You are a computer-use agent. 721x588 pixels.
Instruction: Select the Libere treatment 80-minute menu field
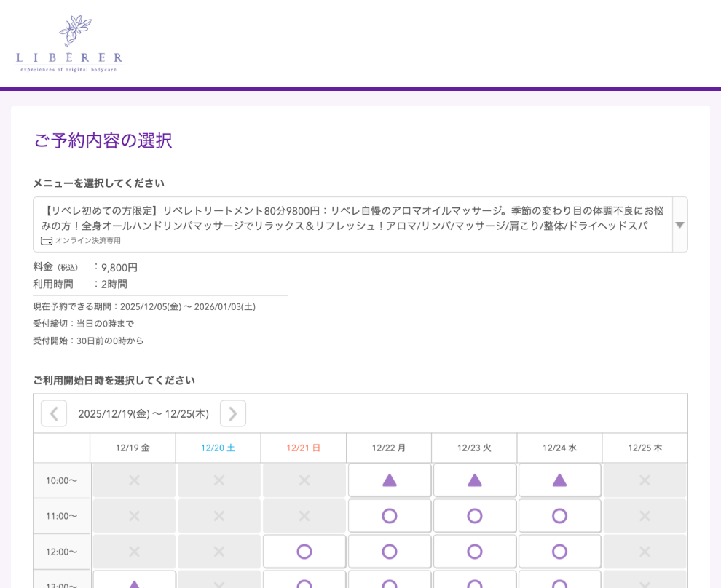352,218
